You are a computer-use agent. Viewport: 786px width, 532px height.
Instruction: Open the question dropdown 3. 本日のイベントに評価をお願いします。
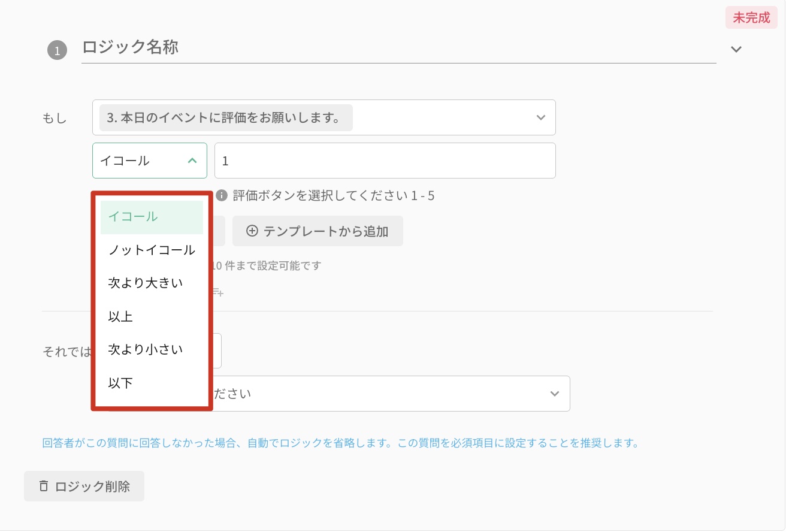[x=324, y=117]
